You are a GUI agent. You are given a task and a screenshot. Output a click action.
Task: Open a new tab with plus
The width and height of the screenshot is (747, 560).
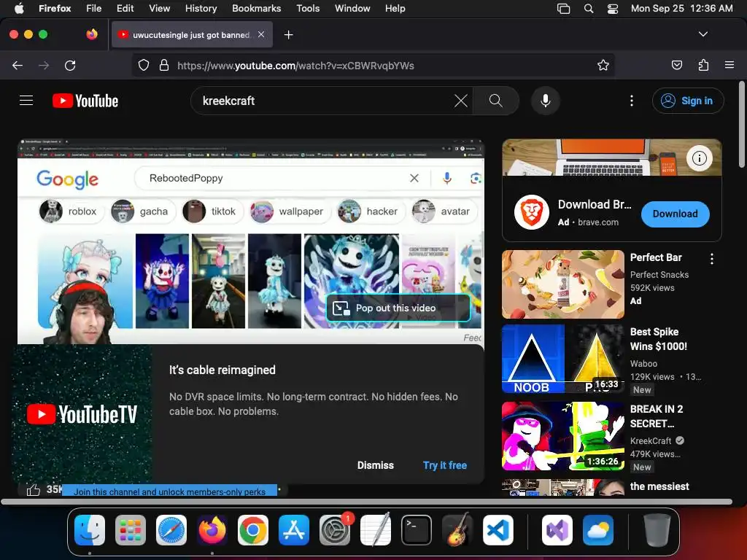[x=288, y=35]
